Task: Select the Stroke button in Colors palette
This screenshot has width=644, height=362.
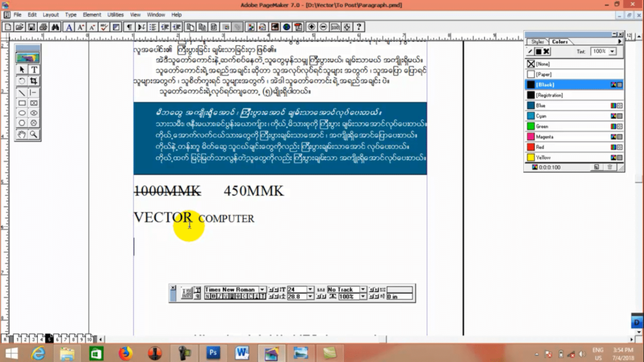Action: click(530, 52)
